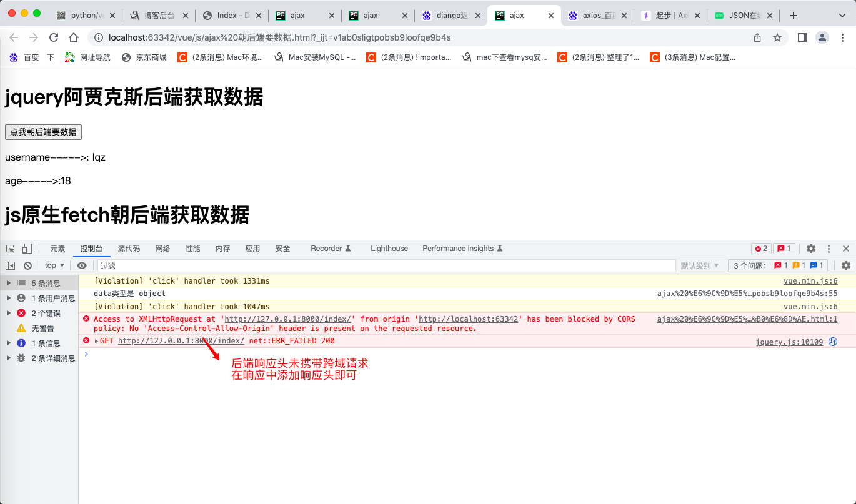Close the DevTools panel
The width and height of the screenshot is (856, 504).
[x=846, y=249]
